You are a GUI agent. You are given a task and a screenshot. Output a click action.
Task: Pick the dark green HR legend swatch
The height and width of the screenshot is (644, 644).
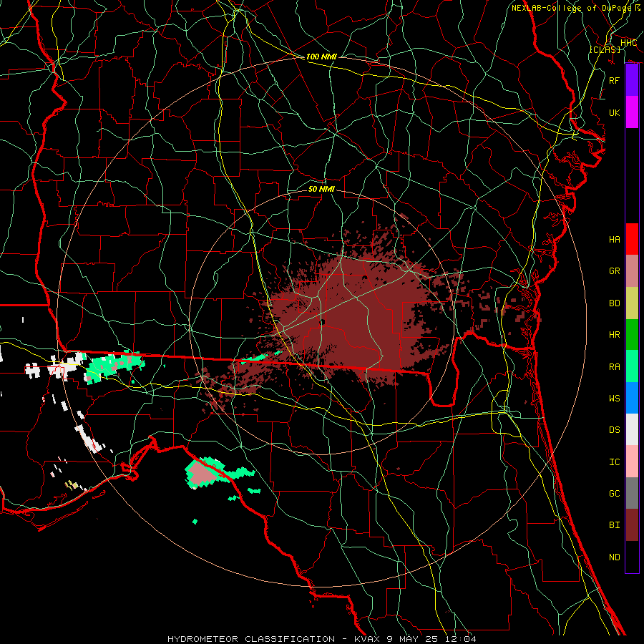[632, 335]
